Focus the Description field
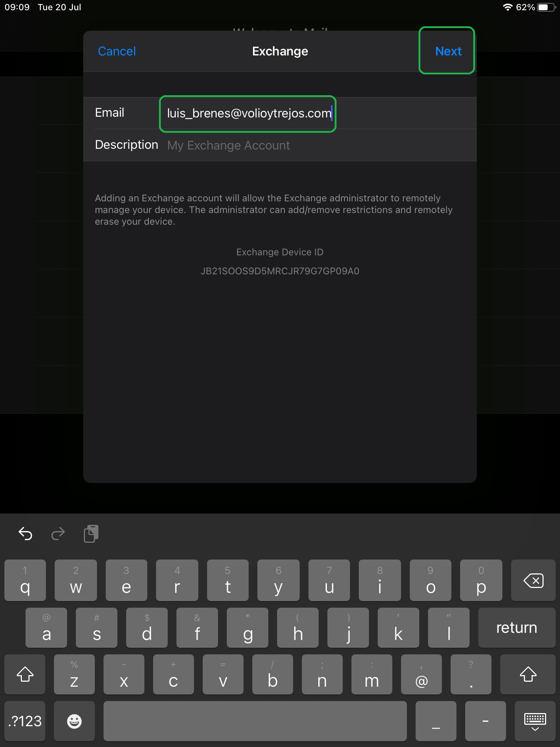The image size is (560, 747). 280,145
